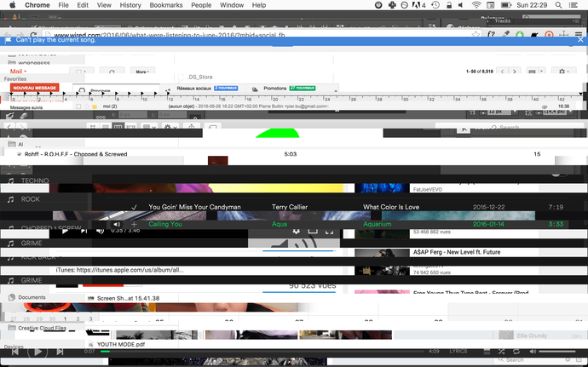Viewport: 588px width, 367px height.
Task: Enter fullscreen in the YouTube player
Action: pos(329,232)
